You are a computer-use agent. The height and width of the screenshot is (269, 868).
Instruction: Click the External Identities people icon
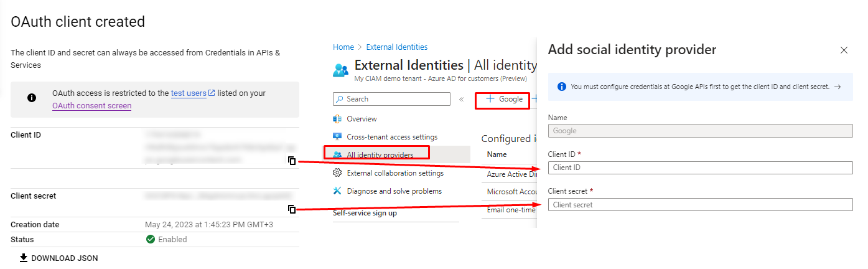tap(341, 69)
